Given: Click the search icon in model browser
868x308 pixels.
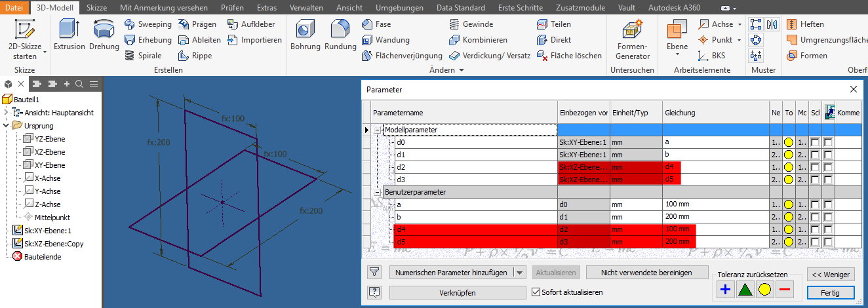Looking at the screenshot, I should click(79, 84).
